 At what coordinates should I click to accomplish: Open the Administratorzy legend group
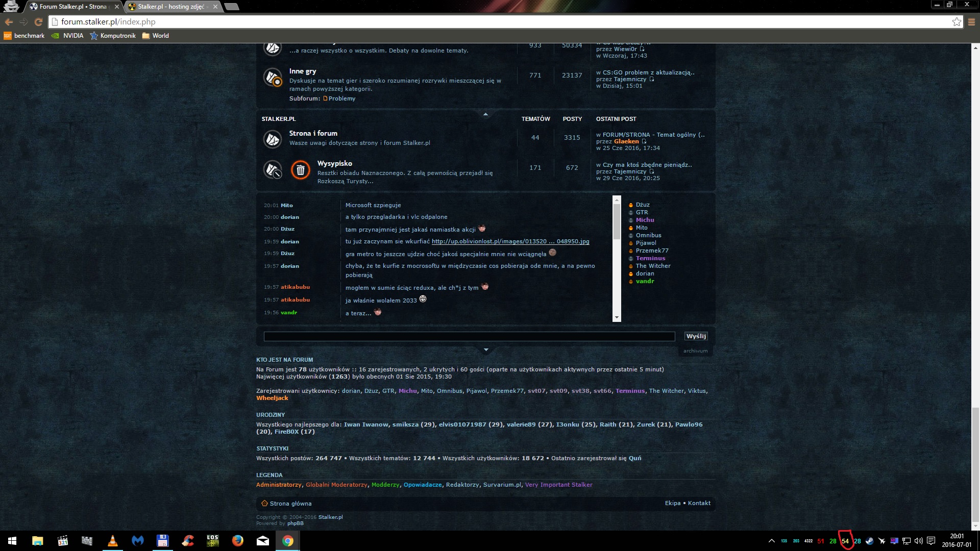tap(279, 485)
